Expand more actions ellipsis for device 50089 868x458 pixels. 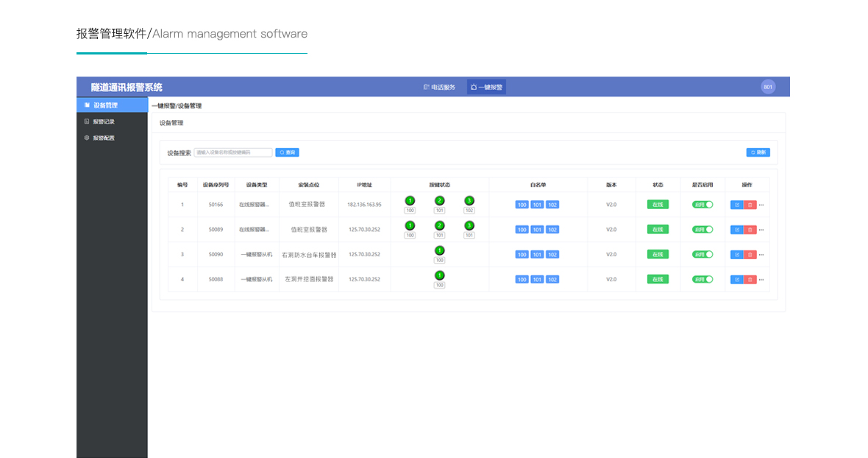[762, 230]
